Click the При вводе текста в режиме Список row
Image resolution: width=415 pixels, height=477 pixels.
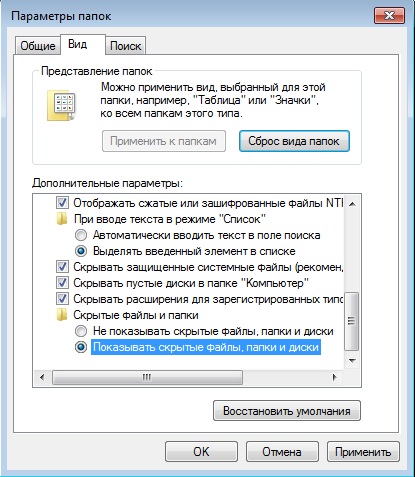(x=170, y=219)
